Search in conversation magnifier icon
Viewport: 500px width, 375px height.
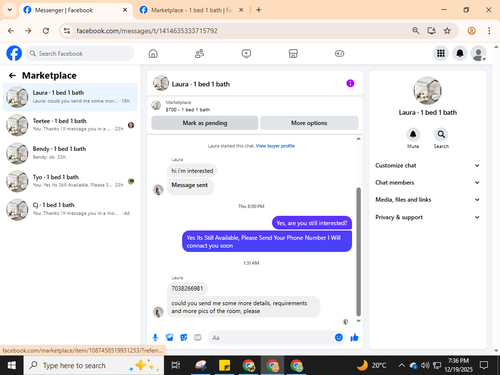[x=441, y=134]
